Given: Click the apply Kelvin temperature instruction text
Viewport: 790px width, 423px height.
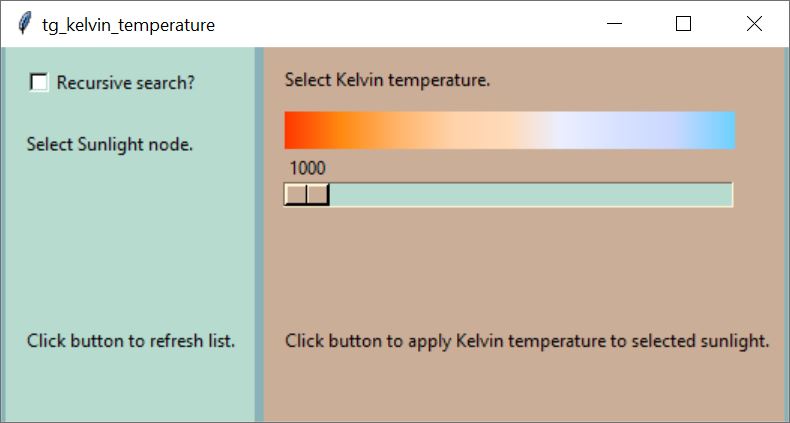Looking at the screenshot, I should 527,341.
